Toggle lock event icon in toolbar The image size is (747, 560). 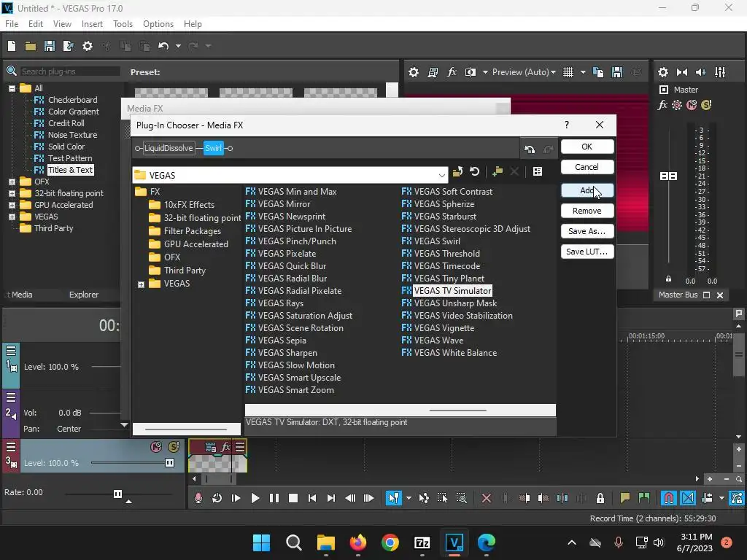pyautogui.click(x=600, y=498)
